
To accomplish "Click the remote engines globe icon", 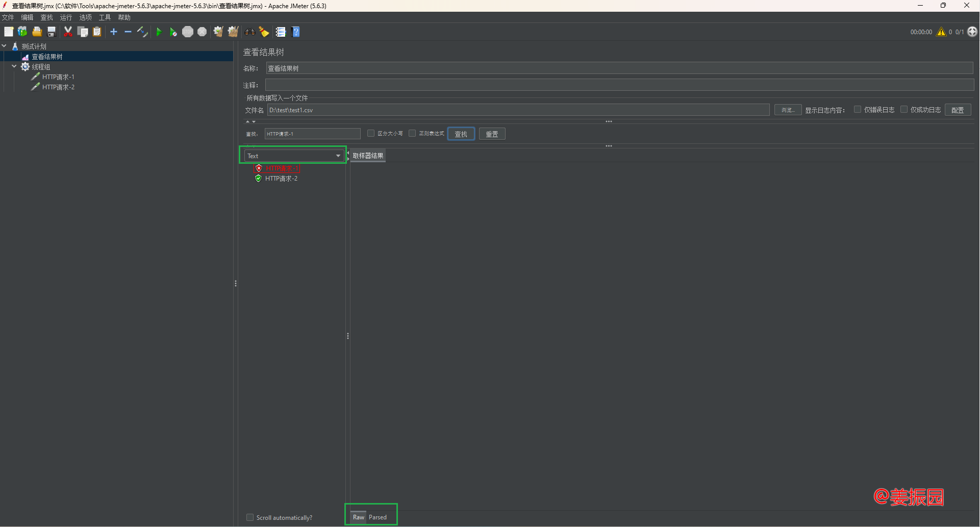I will (972, 32).
